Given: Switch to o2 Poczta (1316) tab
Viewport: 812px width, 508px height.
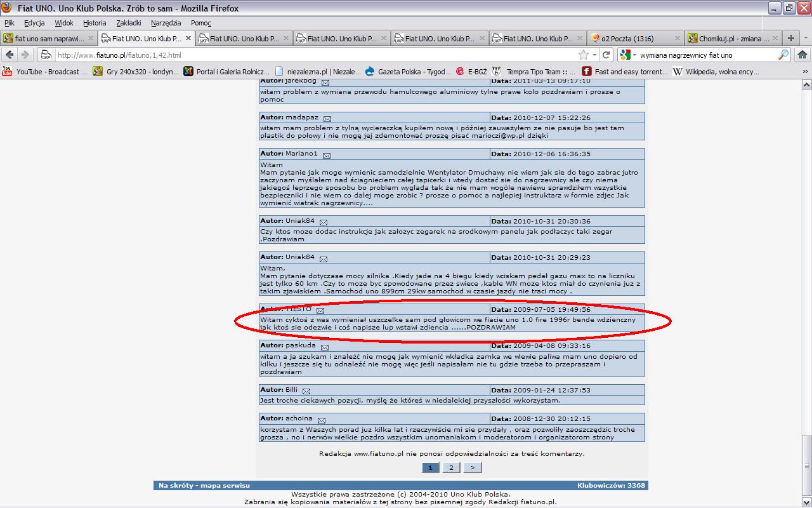Looking at the screenshot, I should click(636, 38).
